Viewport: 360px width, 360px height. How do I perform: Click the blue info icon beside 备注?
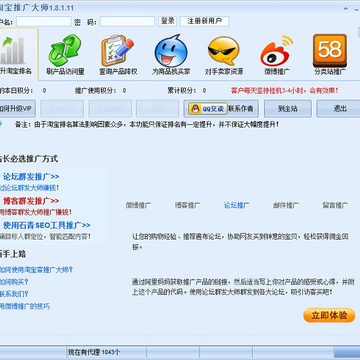(1, 124)
